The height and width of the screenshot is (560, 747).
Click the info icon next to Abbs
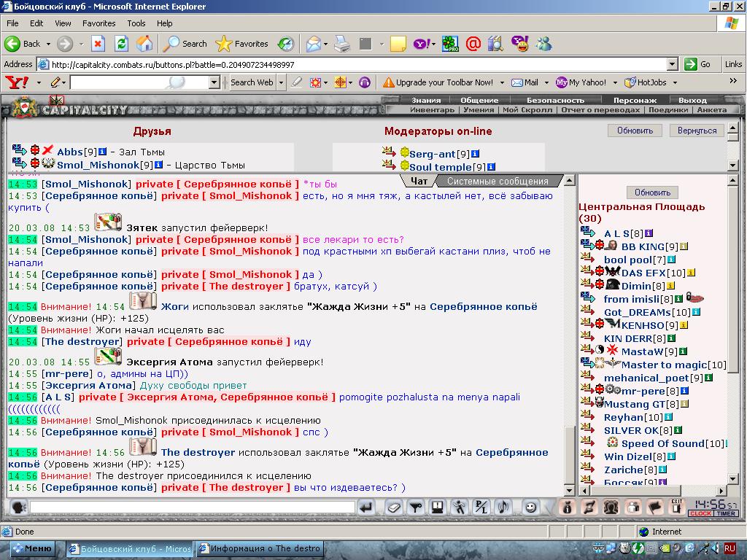[103, 152]
